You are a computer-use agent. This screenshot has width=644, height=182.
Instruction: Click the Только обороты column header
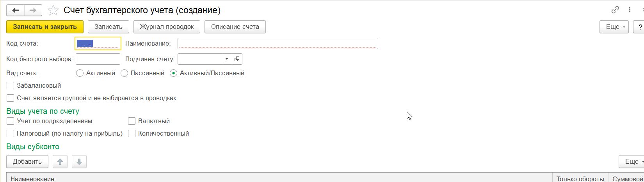coord(580,179)
